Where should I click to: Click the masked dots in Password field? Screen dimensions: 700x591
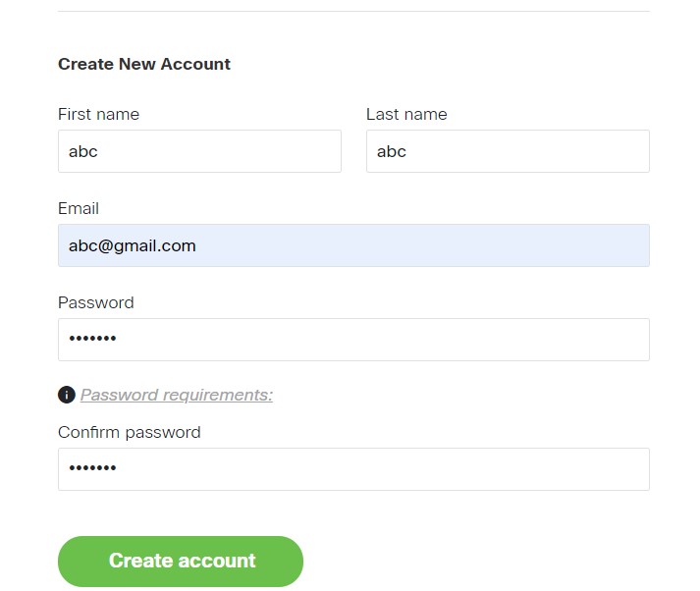(x=92, y=339)
